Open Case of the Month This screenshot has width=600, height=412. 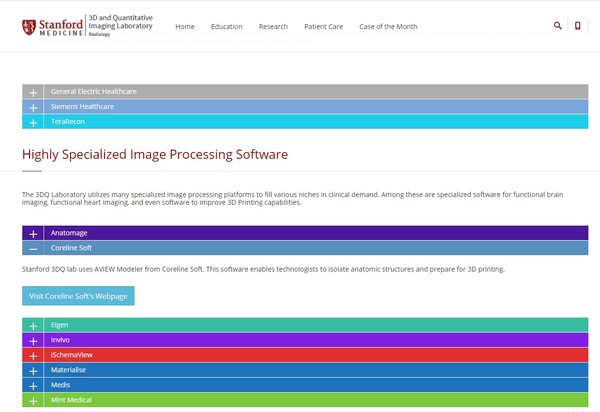point(389,27)
